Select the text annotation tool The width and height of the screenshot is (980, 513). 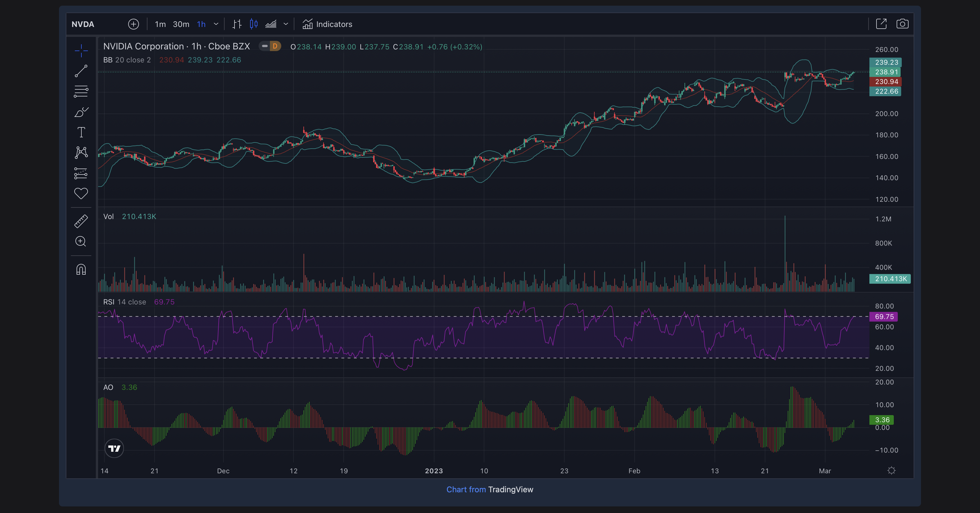[81, 133]
